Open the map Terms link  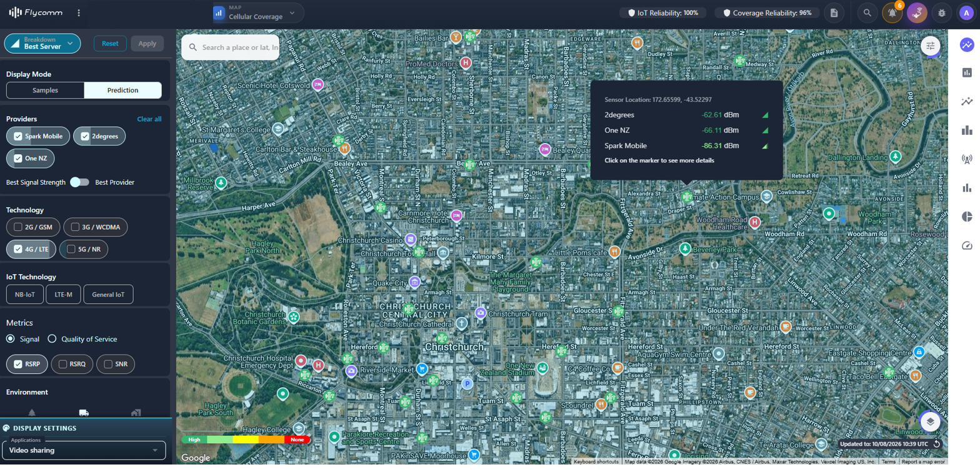click(x=888, y=461)
